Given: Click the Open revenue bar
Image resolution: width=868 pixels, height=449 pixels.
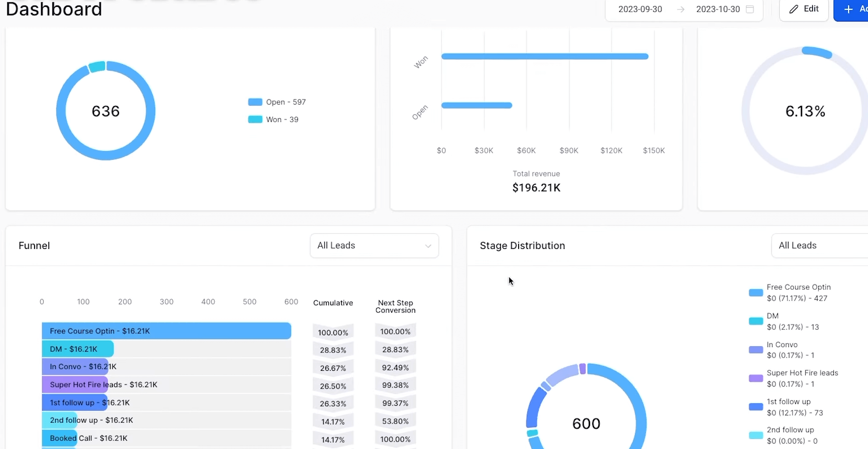Looking at the screenshot, I should pyautogui.click(x=477, y=106).
